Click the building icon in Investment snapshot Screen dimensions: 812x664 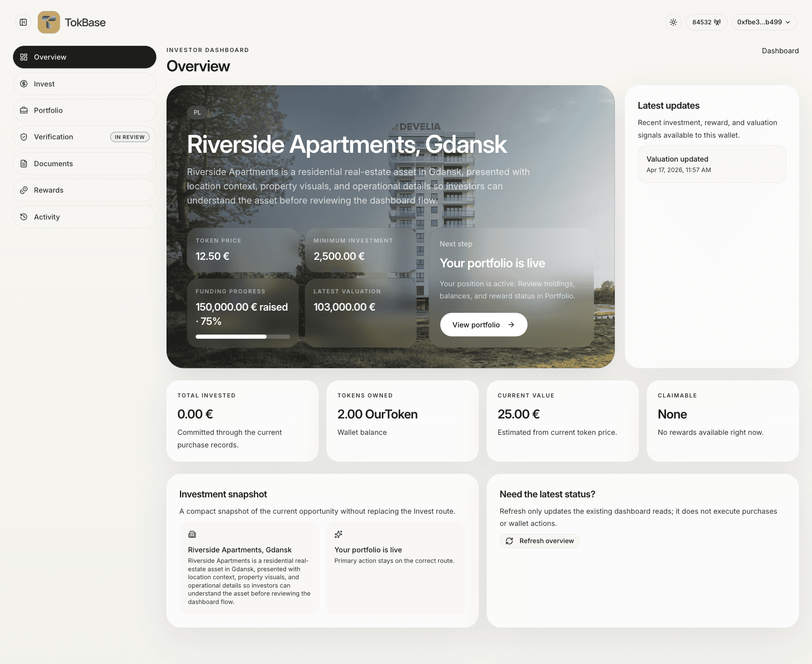click(x=192, y=534)
